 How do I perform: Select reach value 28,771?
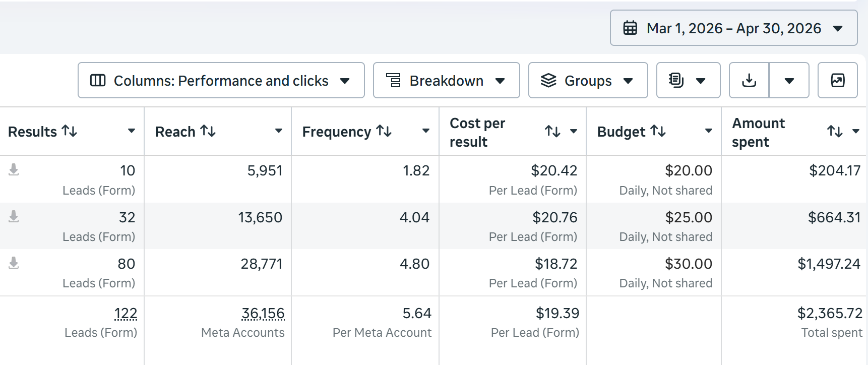262,264
